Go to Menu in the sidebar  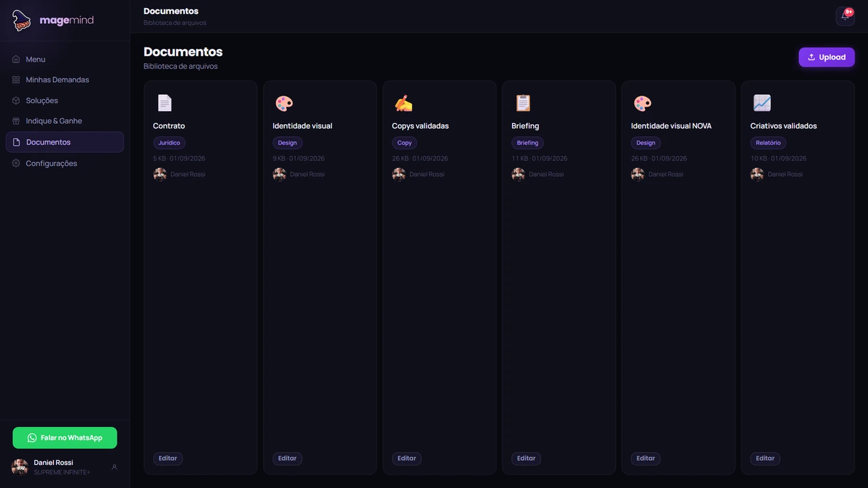[64, 59]
